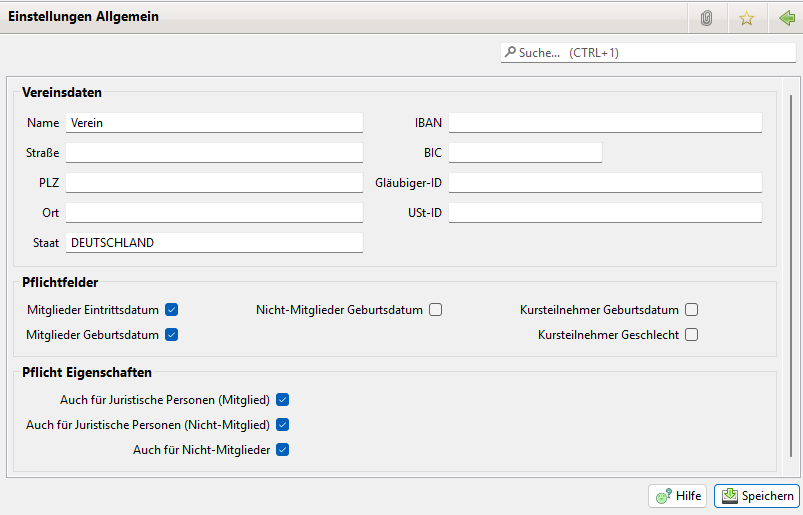Save settings with Speichern button
803x515 pixels.
756,496
